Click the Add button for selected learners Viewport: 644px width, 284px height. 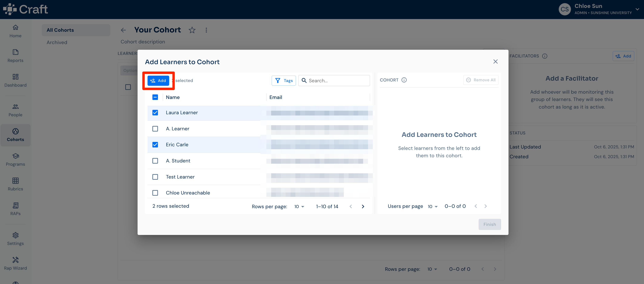pos(158,81)
